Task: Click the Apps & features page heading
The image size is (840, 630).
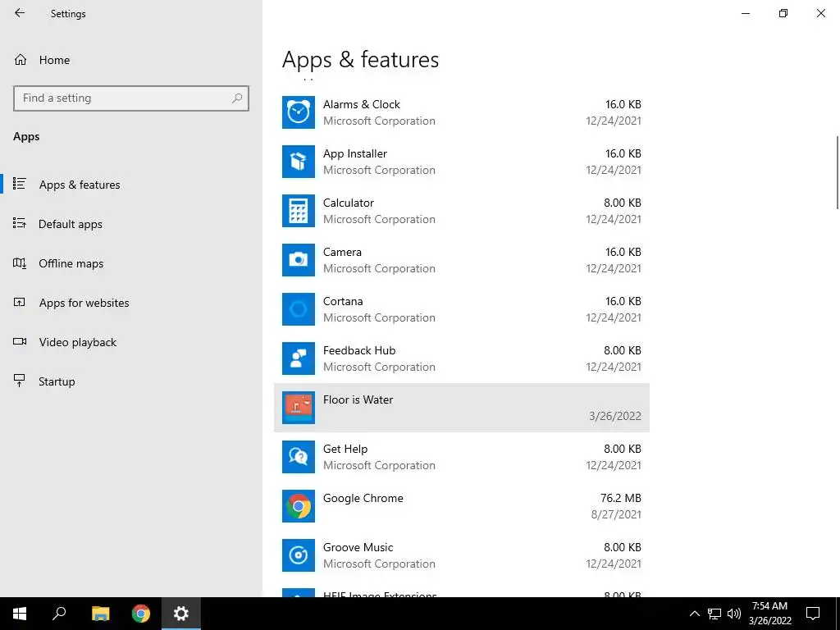Action: [x=361, y=59]
